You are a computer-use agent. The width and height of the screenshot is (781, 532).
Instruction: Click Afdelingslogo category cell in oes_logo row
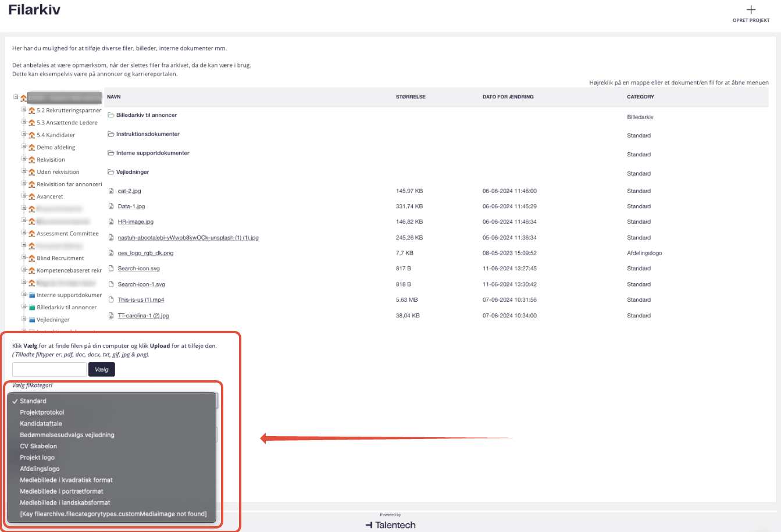pyautogui.click(x=644, y=253)
